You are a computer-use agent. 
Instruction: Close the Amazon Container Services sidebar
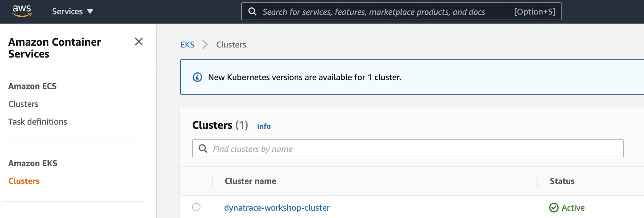click(139, 41)
